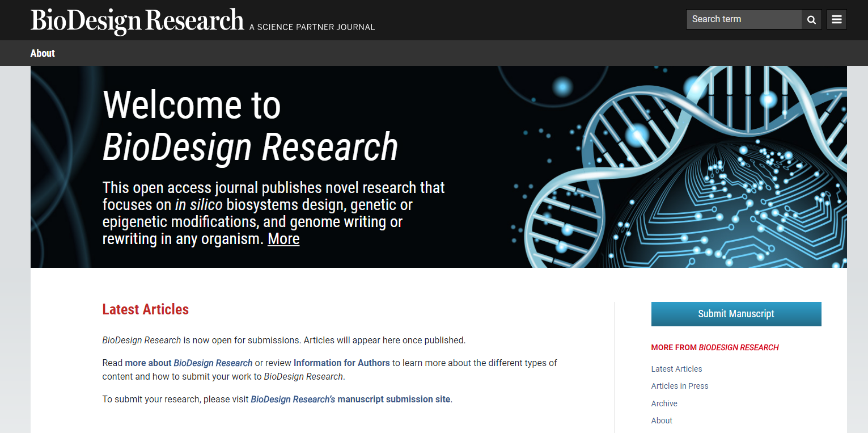Open Latest Articles sidebar link
868x433 pixels.
tap(676, 369)
